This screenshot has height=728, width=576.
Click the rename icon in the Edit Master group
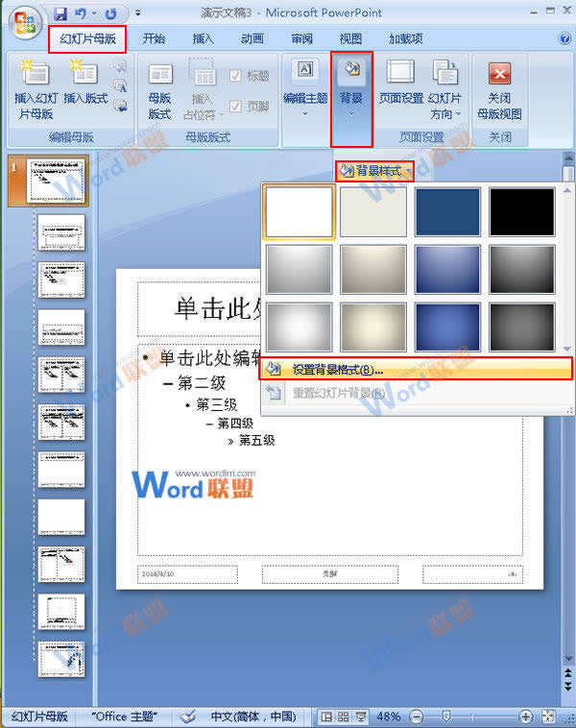(120, 85)
